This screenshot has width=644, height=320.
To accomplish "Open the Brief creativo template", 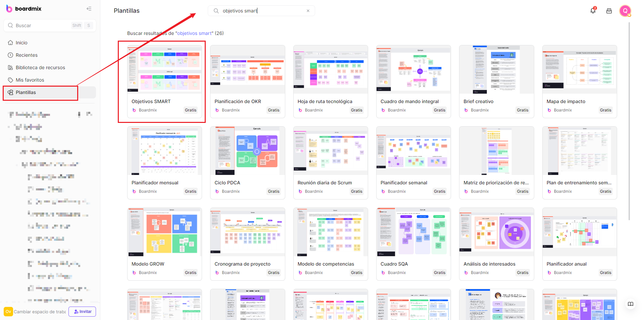I will pyautogui.click(x=497, y=82).
